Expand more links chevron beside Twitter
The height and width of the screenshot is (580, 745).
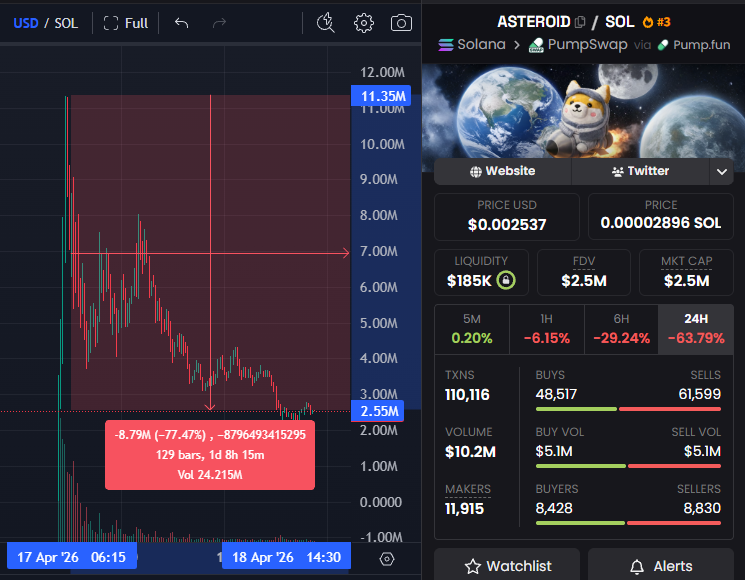click(x=722, y=171)
